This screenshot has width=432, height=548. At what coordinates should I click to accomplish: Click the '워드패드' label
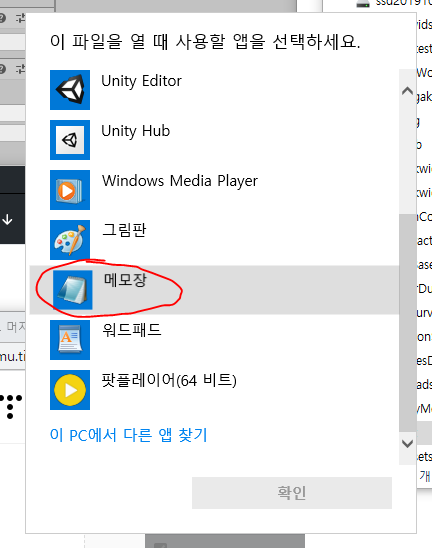pos(132,330)
